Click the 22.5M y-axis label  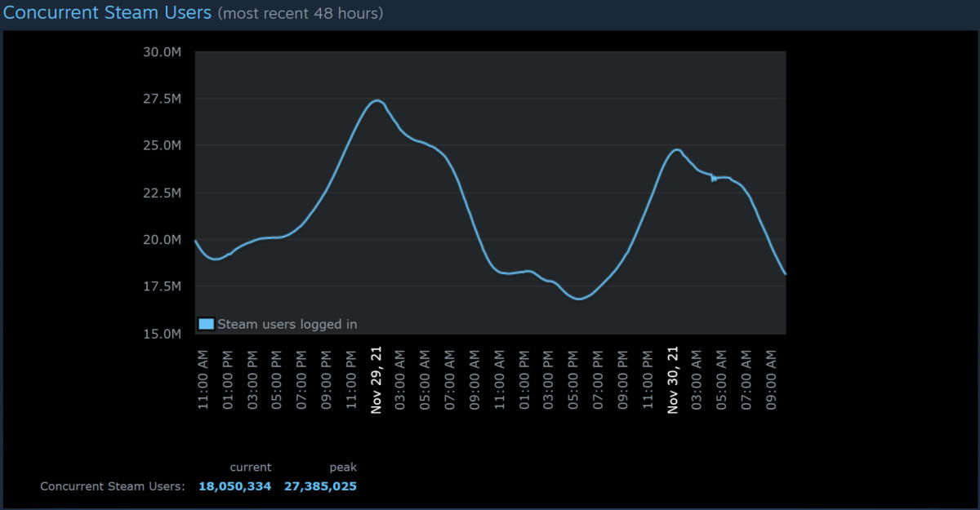(161, 193)
